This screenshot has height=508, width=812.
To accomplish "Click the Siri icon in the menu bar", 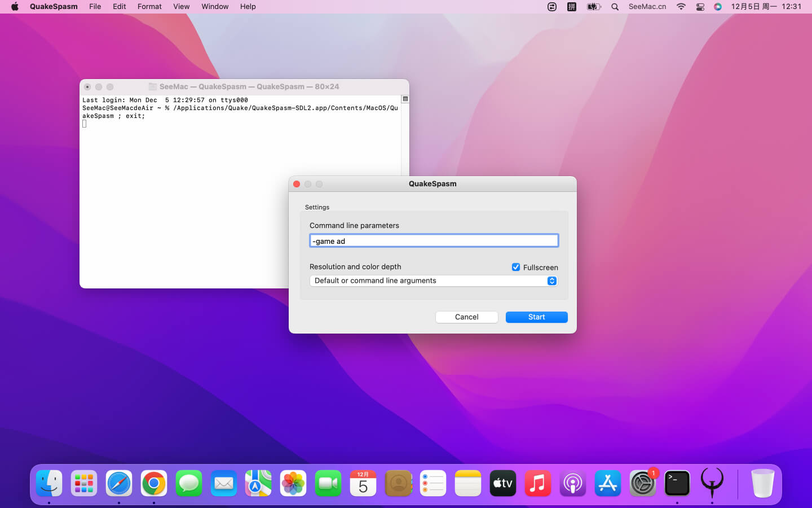I will tap(717, 7).
